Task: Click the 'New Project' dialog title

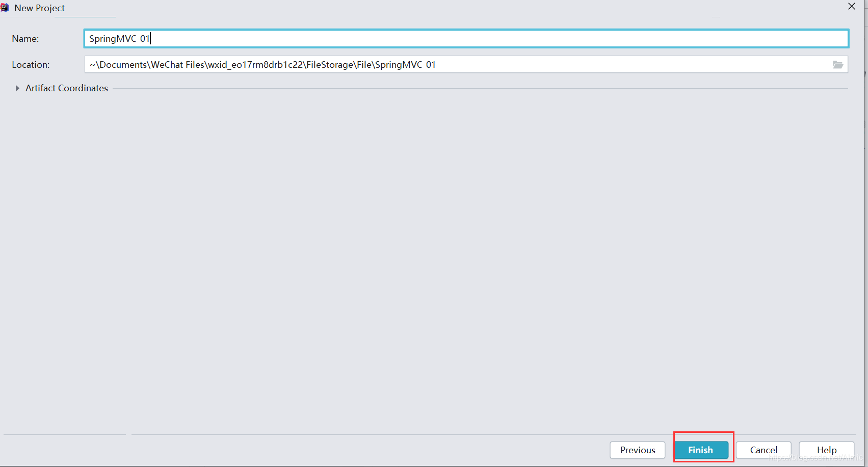Action: 39,8
